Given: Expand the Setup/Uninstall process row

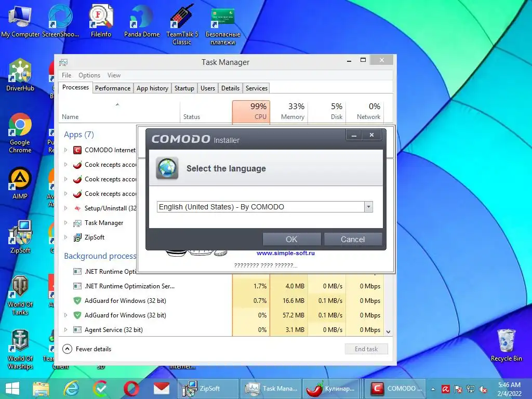Looking at the screenshot, I should [66, 208].
